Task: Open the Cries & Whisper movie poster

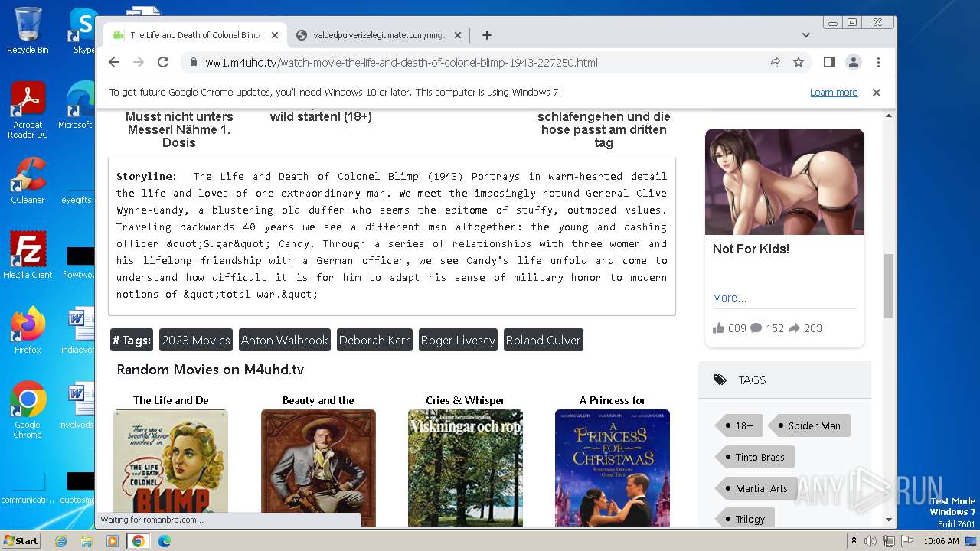Action: coord(465,468)
